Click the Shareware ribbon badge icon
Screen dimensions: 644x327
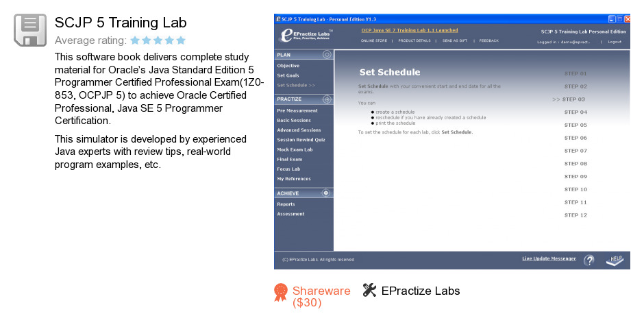pyautogui.click(x=281, y=292)
